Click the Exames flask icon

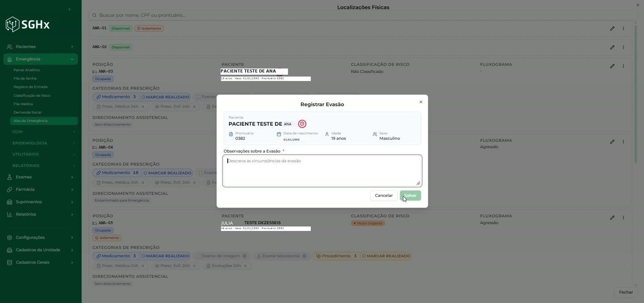pos(9,177)
